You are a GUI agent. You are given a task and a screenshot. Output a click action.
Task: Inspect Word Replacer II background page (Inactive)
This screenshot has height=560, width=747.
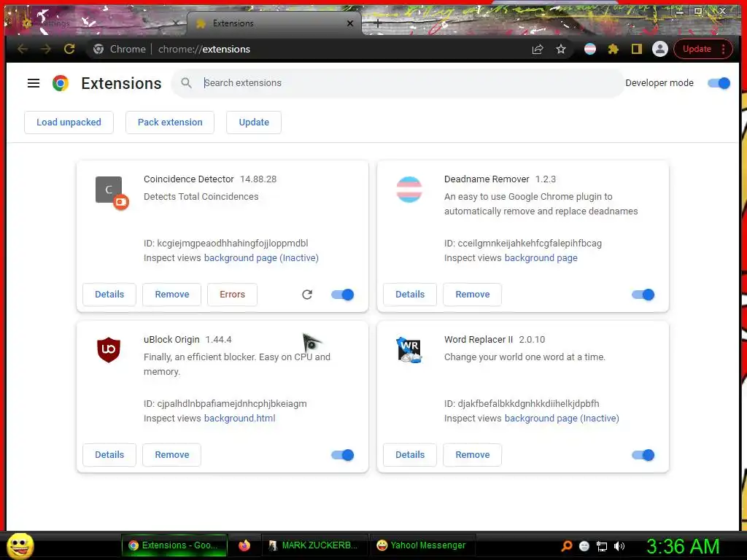click(x=562, y=419)
